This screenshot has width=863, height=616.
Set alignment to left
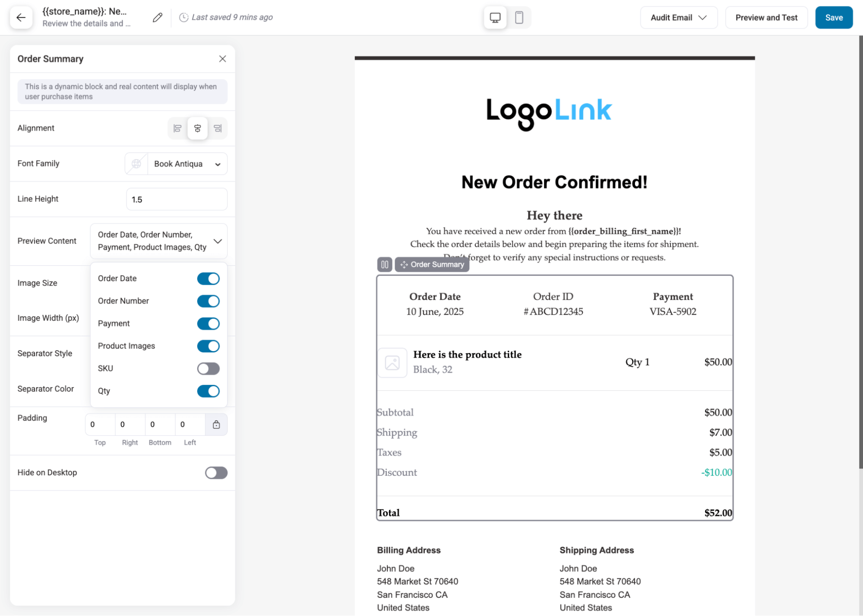click(177, 129)
